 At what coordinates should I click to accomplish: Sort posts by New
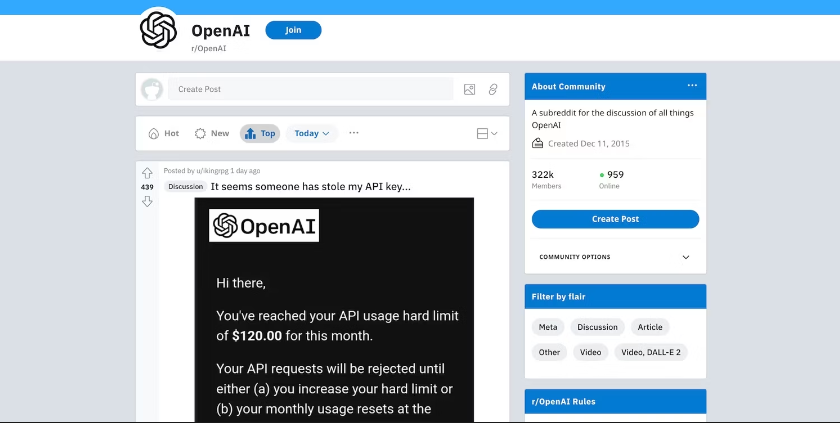coord(212,133)
